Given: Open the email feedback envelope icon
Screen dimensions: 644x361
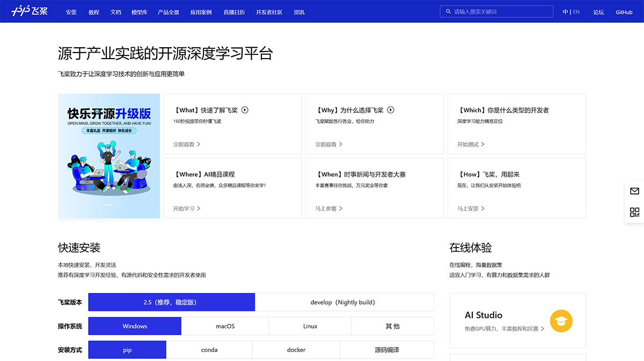Looking at the screenshot, I should tap(634, 191).
